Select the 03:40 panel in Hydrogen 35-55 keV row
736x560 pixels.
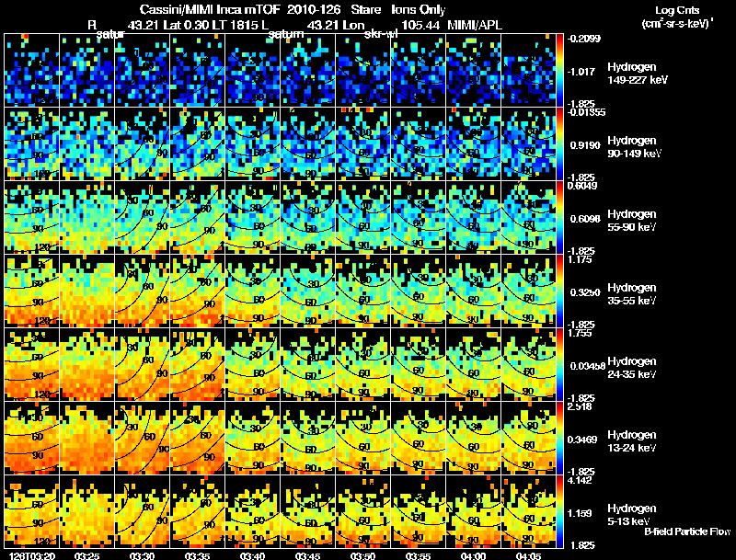click(x=252, y=291)
